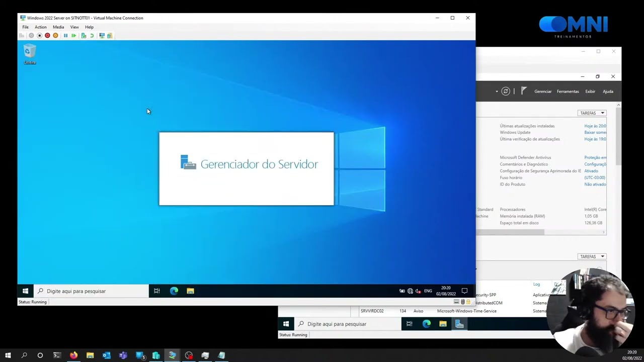Click the Revert toolbar icon

(92, 36)
